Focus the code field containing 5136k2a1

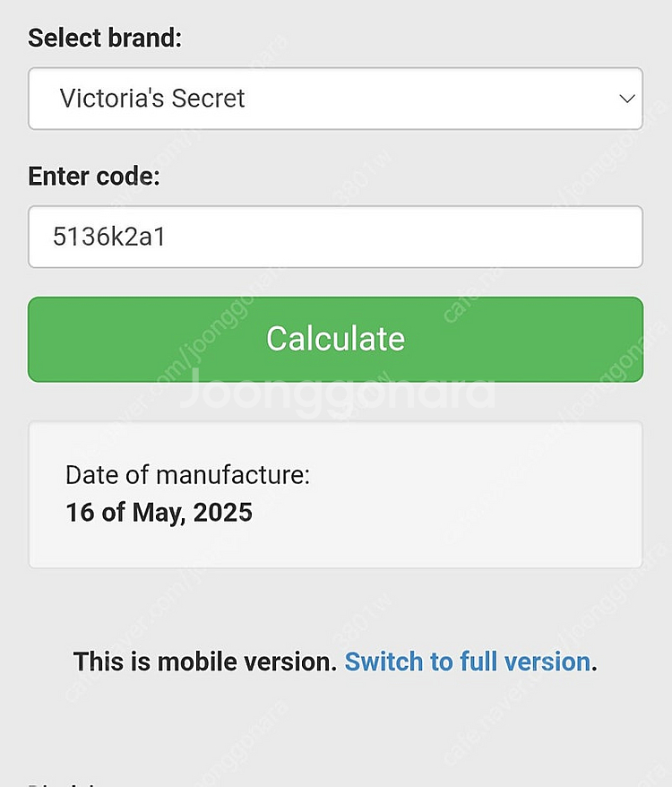[335, 237]
